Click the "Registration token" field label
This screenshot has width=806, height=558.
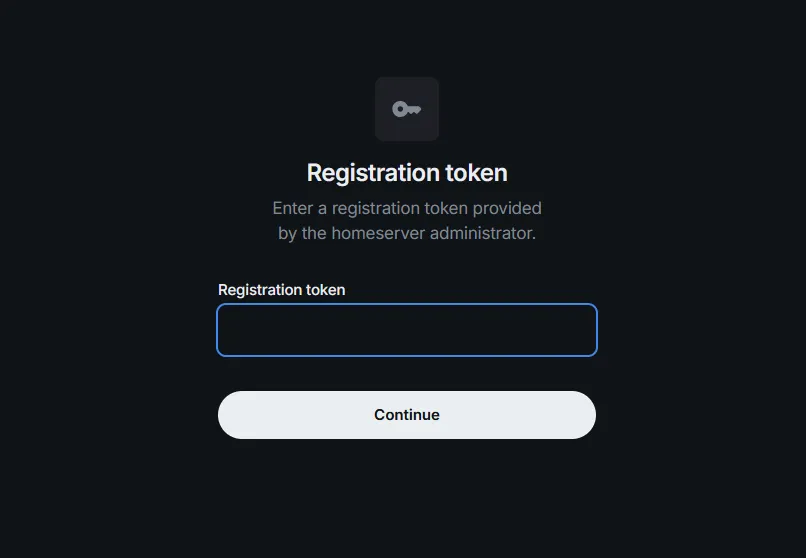[x=281, y=290]
